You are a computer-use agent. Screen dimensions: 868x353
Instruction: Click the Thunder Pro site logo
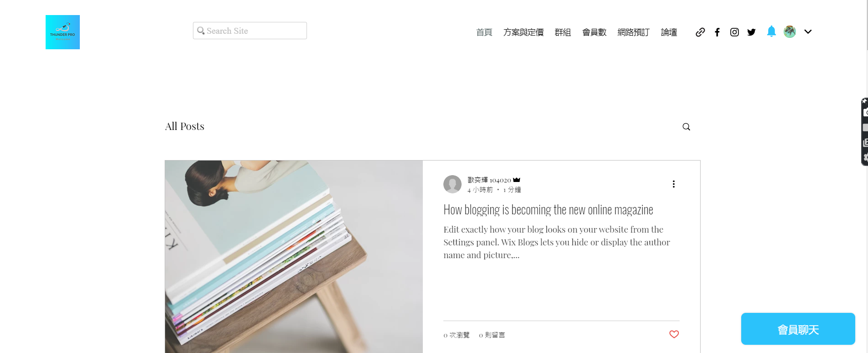pos(62,32)
